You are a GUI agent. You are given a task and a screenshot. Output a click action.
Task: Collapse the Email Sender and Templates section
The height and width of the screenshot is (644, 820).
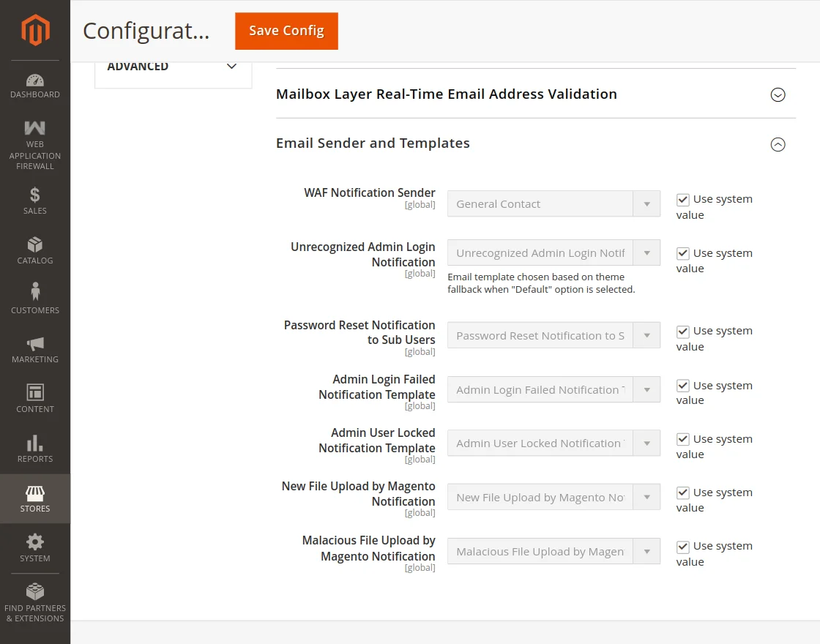click(x=778, y=144)
